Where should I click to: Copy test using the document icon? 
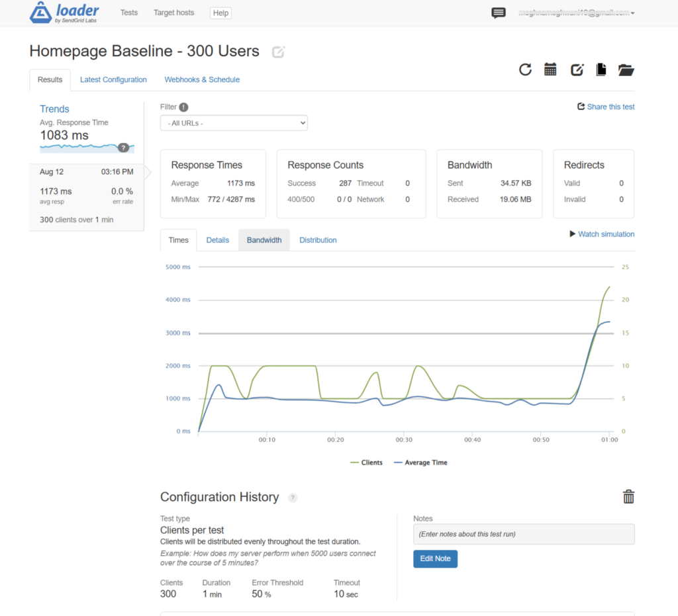pyautogui.click(x=601, y=69)
